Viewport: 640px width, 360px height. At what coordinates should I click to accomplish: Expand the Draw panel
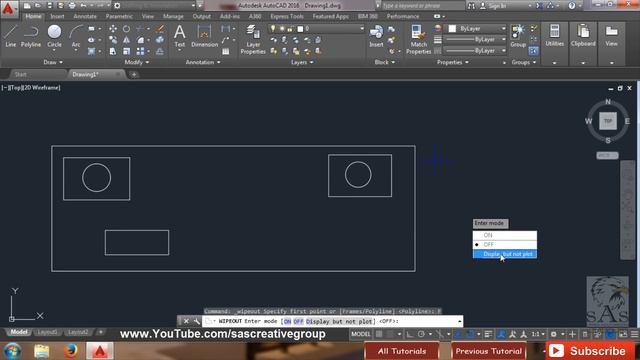pos(53,62)
